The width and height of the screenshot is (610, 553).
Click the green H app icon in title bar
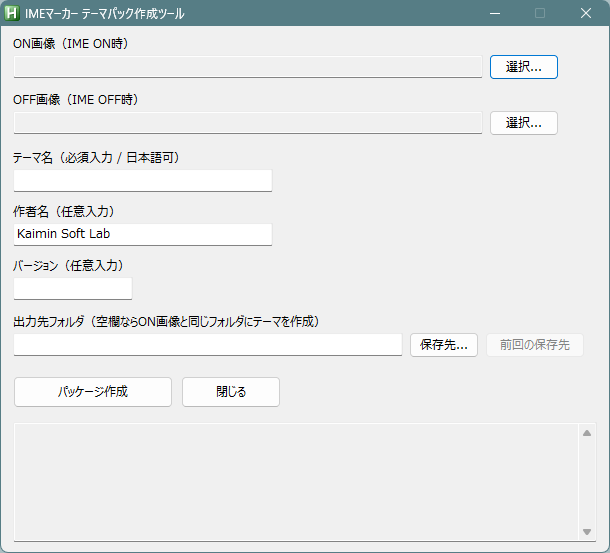11,13
